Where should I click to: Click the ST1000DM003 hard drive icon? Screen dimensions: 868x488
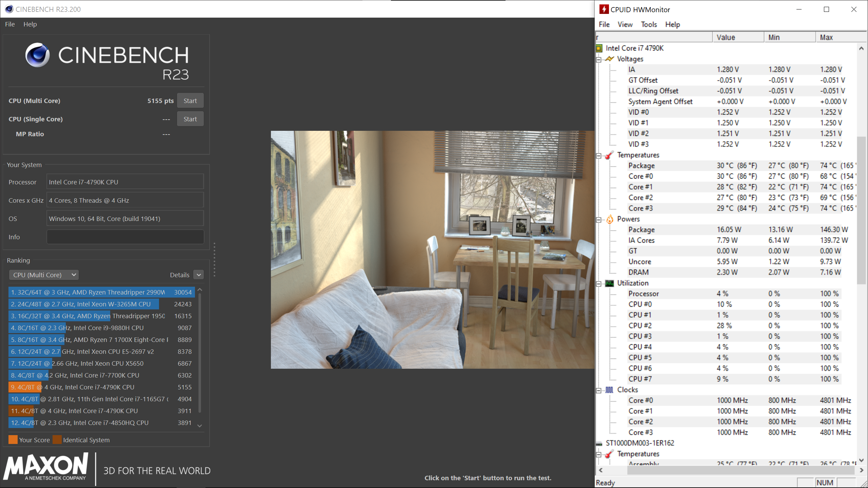[x=599, y=443]
